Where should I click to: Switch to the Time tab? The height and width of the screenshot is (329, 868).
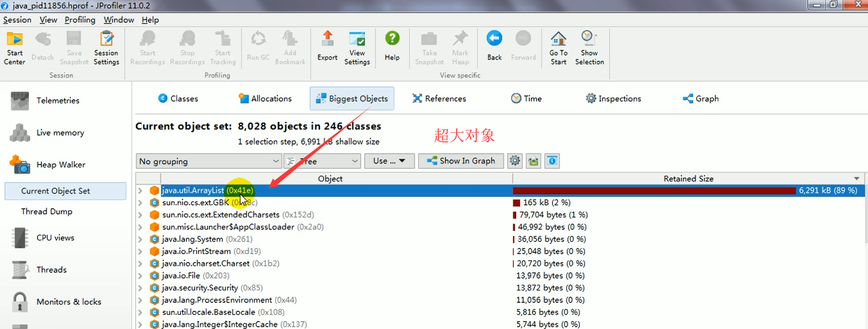click(526, 98)
